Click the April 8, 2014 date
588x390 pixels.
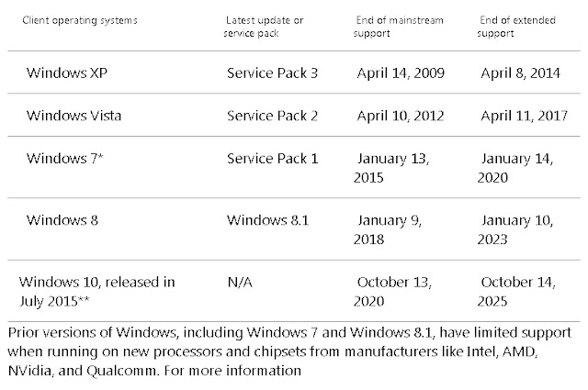521,72
